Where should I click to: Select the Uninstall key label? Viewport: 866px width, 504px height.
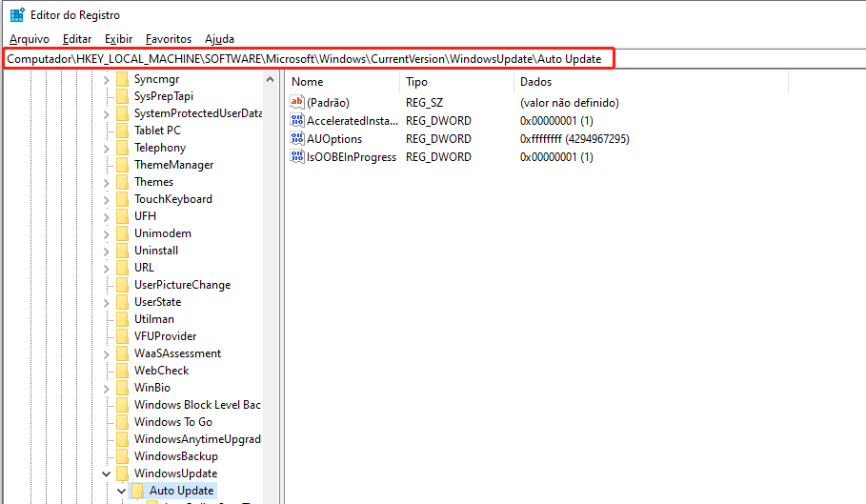155,251
